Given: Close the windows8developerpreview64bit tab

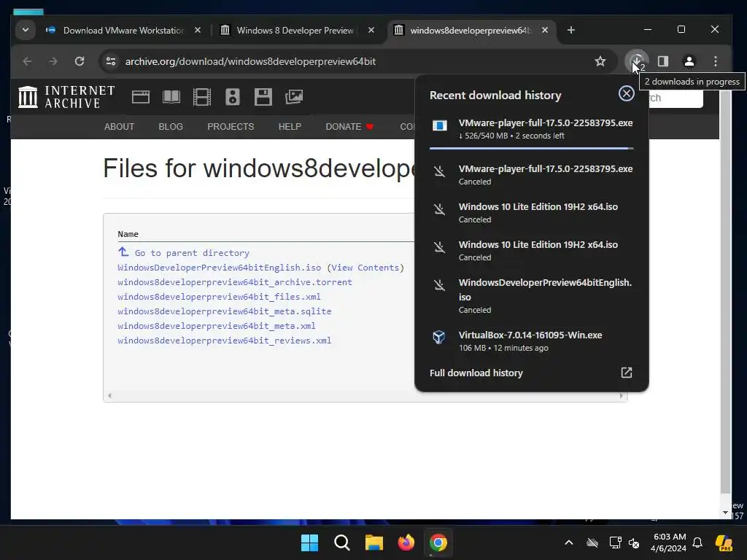Looking at the screenshot, I should pyautogui.click(x=545, y=30).
